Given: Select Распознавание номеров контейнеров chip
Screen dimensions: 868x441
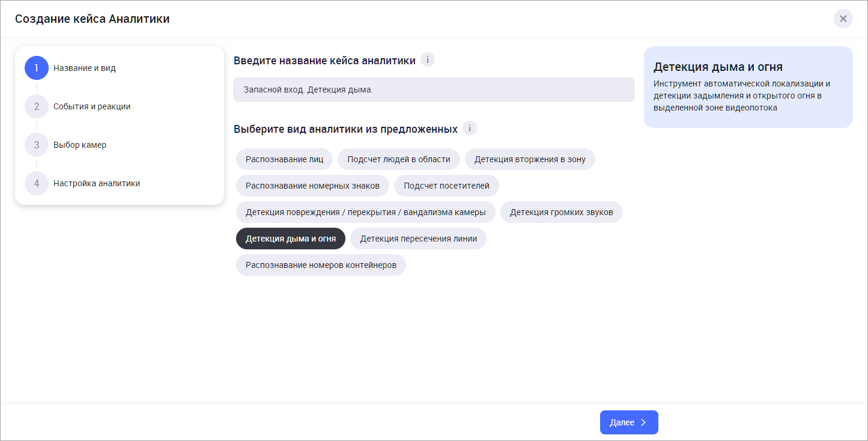Looking at the screenshot, I should pyautogui.click(x=321, y=265).
